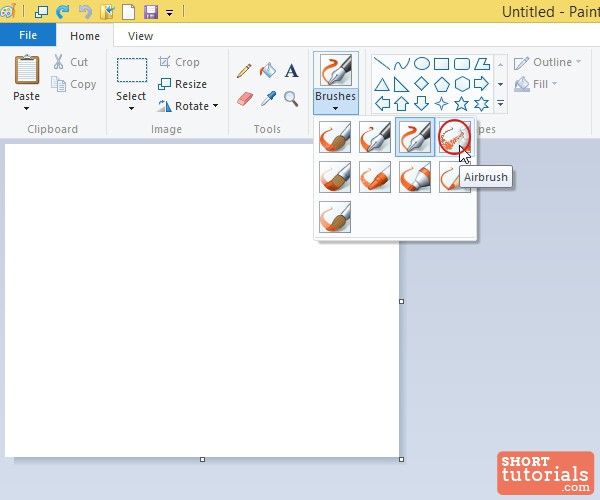Click the New document icon in title bar
The height and width of the screenshot is (500, 600).
(129, 11)
